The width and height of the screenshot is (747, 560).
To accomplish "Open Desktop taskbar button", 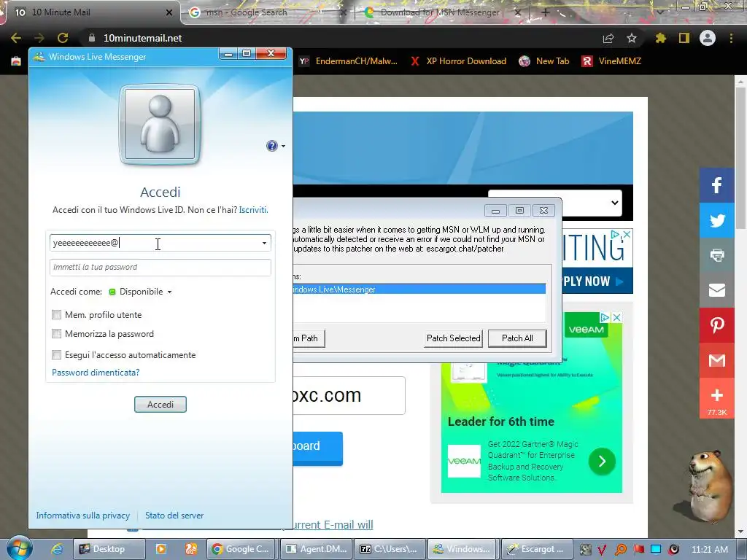I will pos(108,549).
